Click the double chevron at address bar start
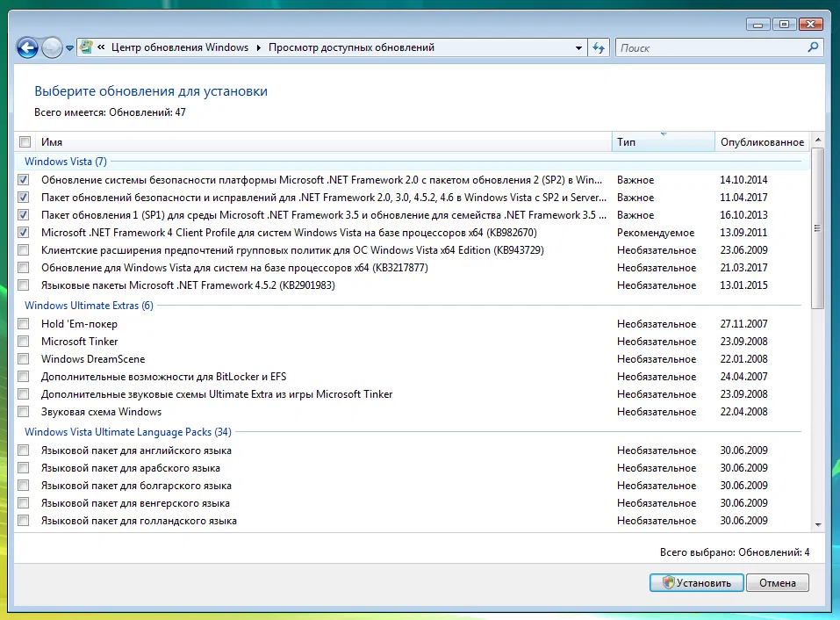This screenshot has width=840, height=620. pyautogui.click(x=101, y=47)
